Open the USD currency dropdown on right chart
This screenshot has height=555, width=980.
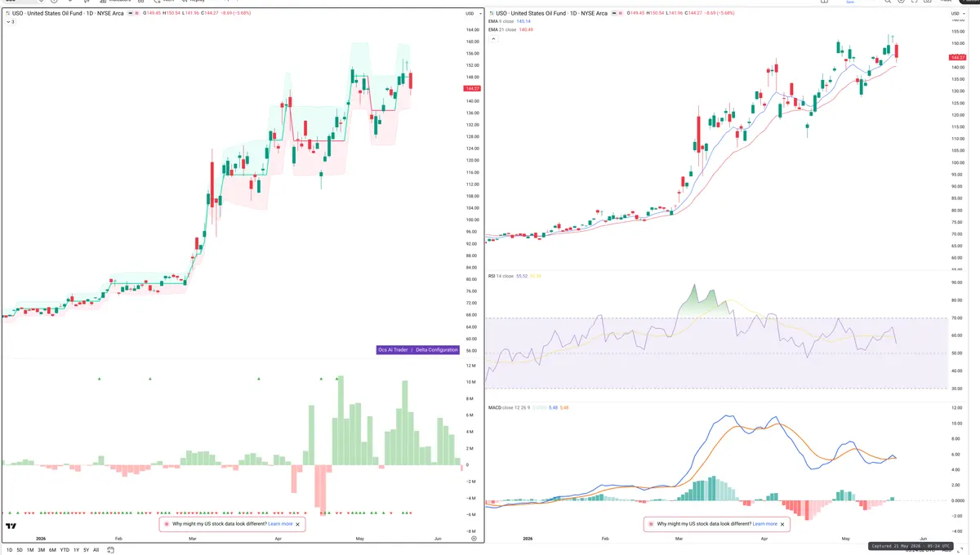[x=956, y=14]
